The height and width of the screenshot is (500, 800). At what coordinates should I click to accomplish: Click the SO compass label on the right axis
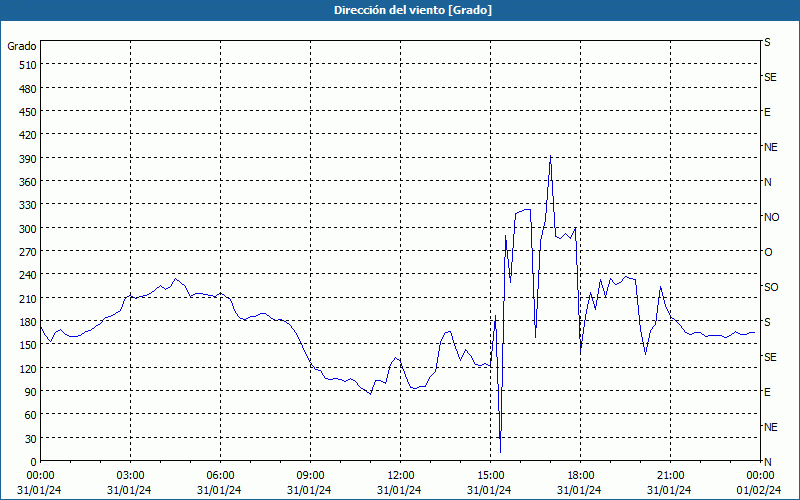tap(771, 287)
